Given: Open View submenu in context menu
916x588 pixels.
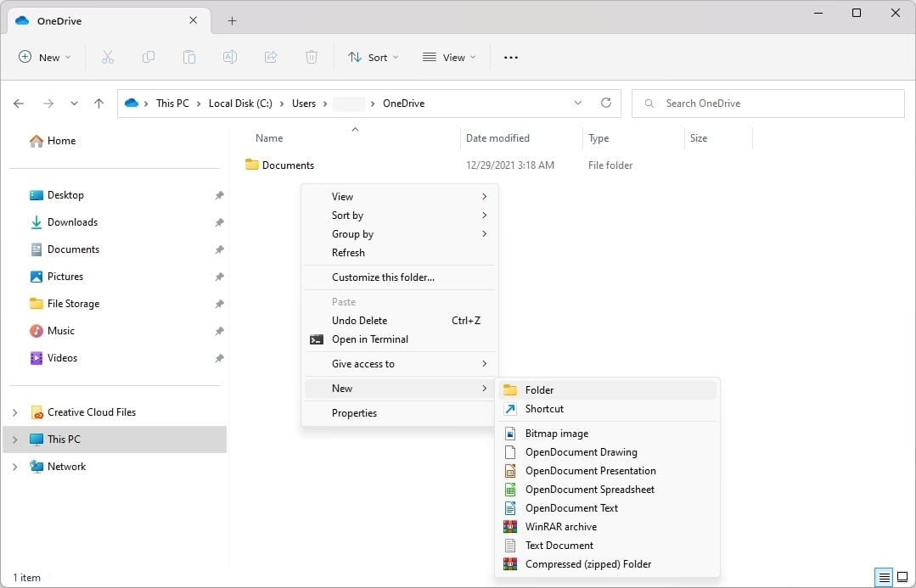Looking at the screenshot, I should [400, 197].
